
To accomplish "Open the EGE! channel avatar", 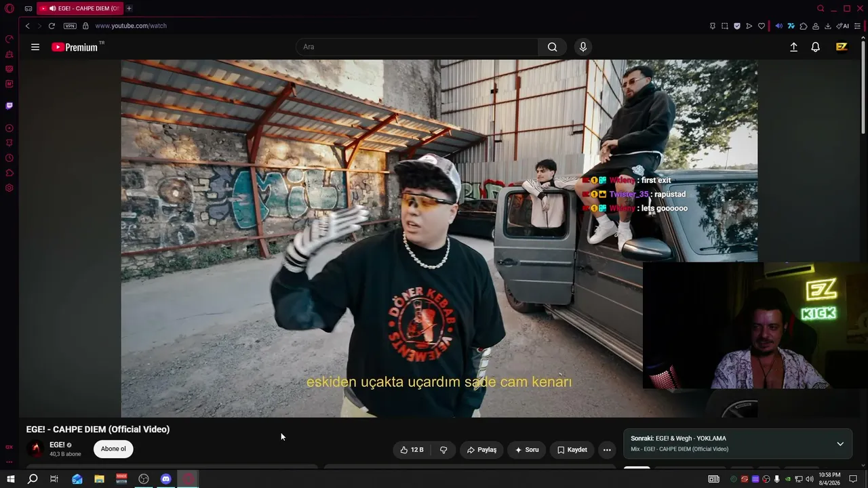I will 35,449.
